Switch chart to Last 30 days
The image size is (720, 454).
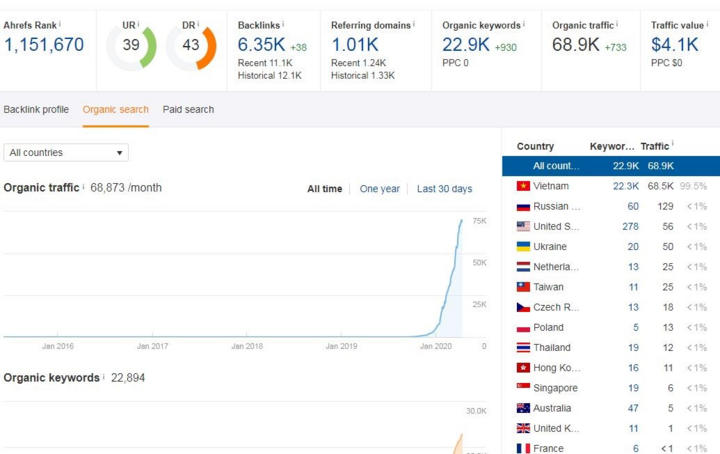tap(444, 189)
